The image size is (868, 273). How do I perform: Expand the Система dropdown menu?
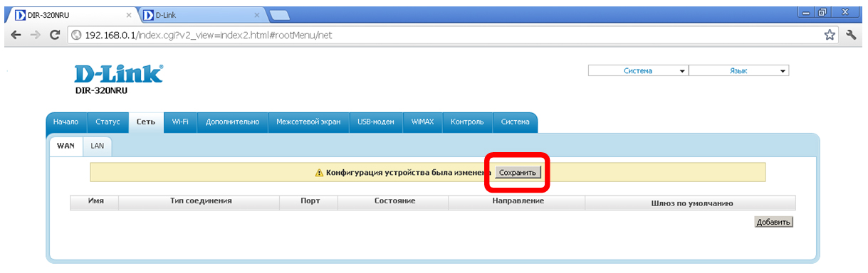[638, 71]
